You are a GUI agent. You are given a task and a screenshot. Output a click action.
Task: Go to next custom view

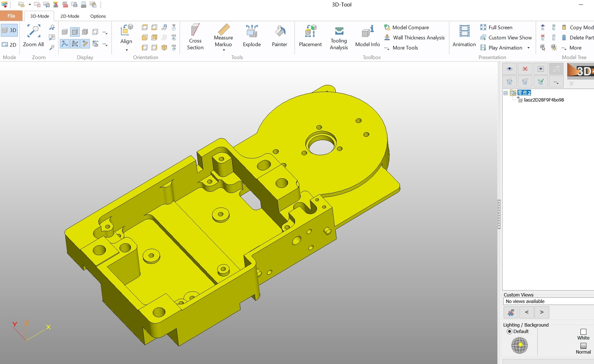[542, 312]
